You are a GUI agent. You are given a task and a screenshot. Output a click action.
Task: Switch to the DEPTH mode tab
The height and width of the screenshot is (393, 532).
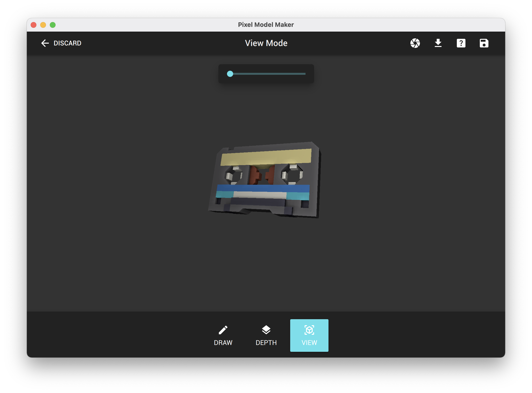click(266, 342)
